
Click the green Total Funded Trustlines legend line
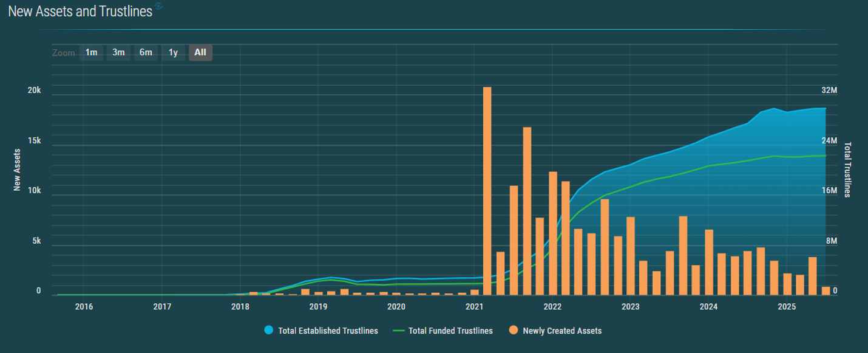coord(399,331)
